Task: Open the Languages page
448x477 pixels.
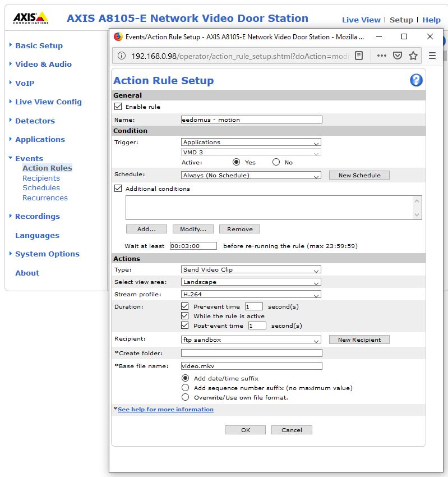Action: 37,236
